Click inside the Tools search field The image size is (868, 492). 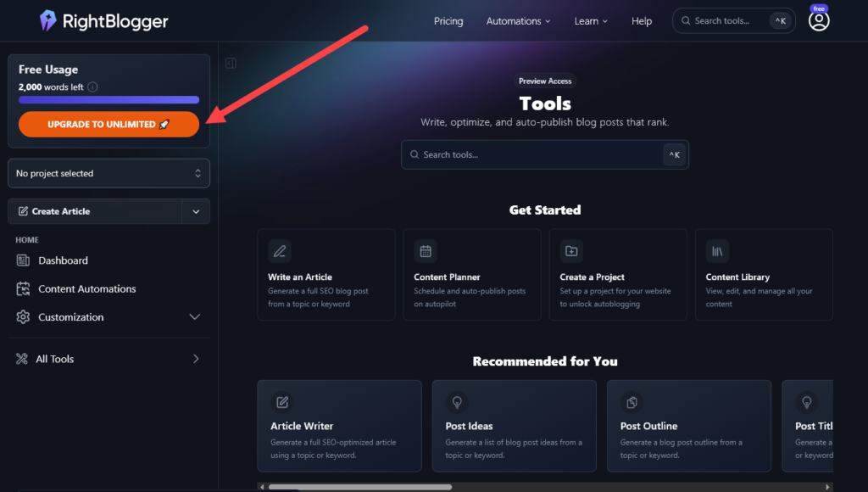click(x=545, y=154)
